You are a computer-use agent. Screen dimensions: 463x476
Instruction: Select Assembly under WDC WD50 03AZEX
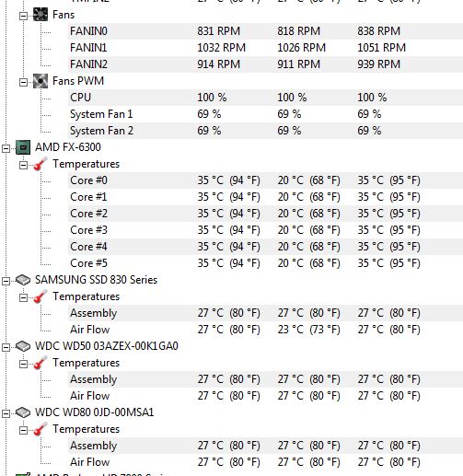(x=265, y=379)
